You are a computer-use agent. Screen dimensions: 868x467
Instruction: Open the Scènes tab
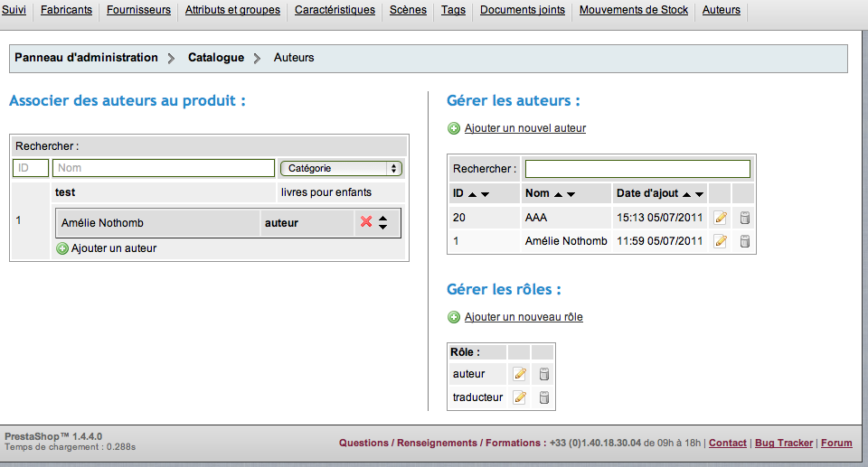click(x=408, y=10)
